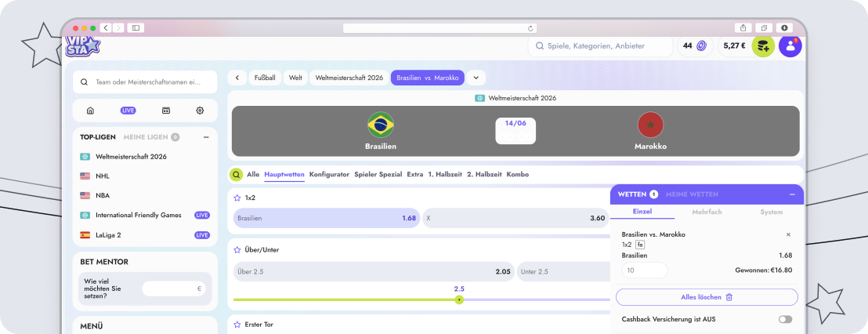Open the VIP Stars logo home link
Viewport: 868px width, 334px height.
coord(82,46)
